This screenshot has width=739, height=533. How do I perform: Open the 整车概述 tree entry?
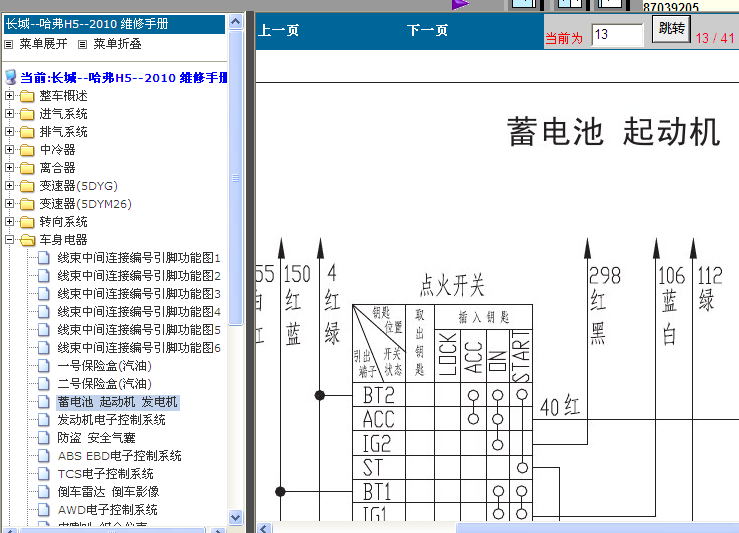coord(63,96)
